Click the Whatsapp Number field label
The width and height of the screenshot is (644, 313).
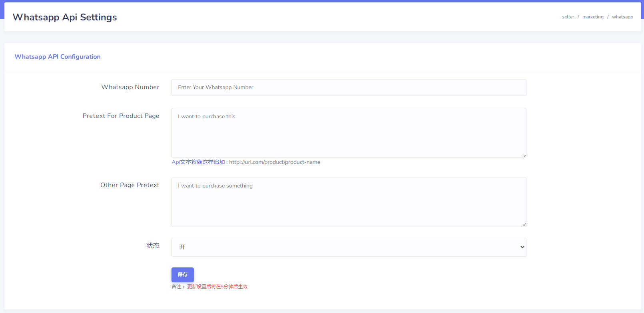(x=130, y=87)
